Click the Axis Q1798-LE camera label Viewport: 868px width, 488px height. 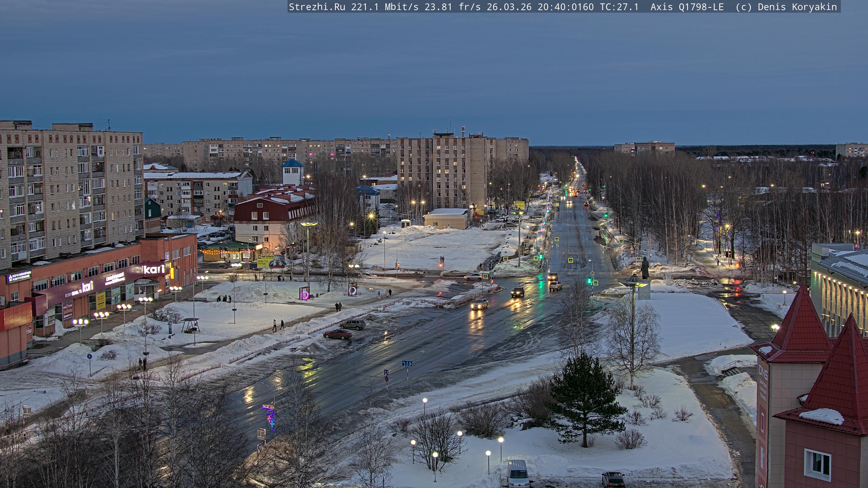[x=687, y=7]
